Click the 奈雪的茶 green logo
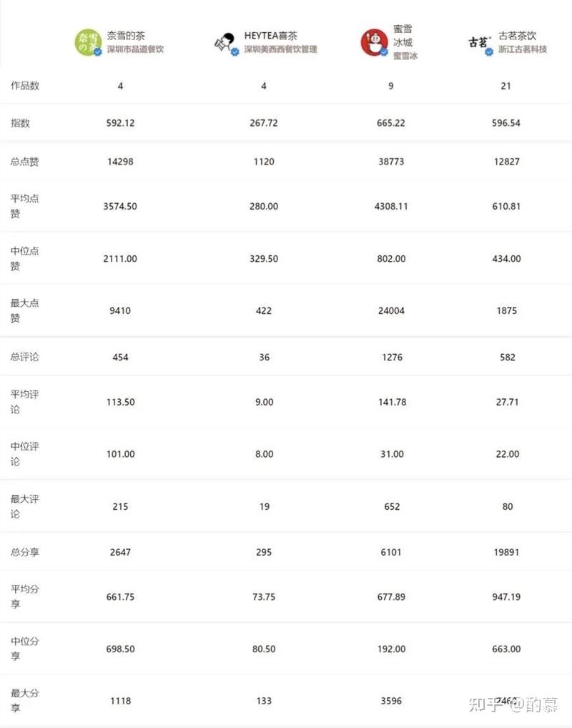The image size is (572, 728). [x=88, y=42]
